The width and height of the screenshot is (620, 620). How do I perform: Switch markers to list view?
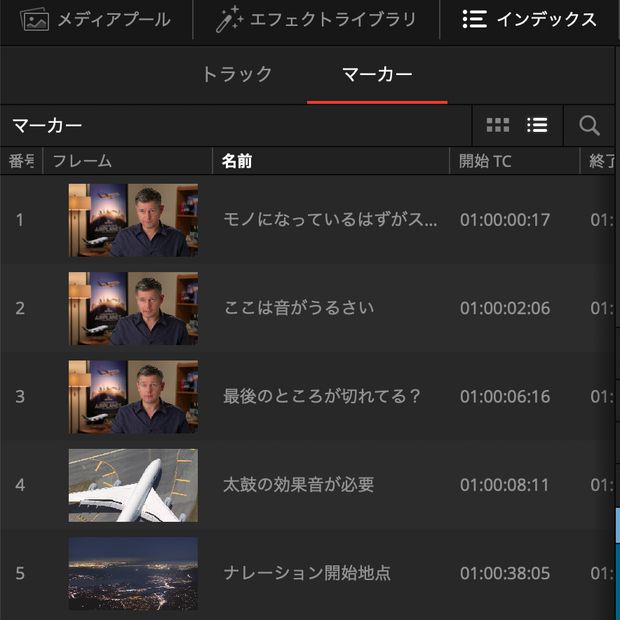tap(537, 125)
